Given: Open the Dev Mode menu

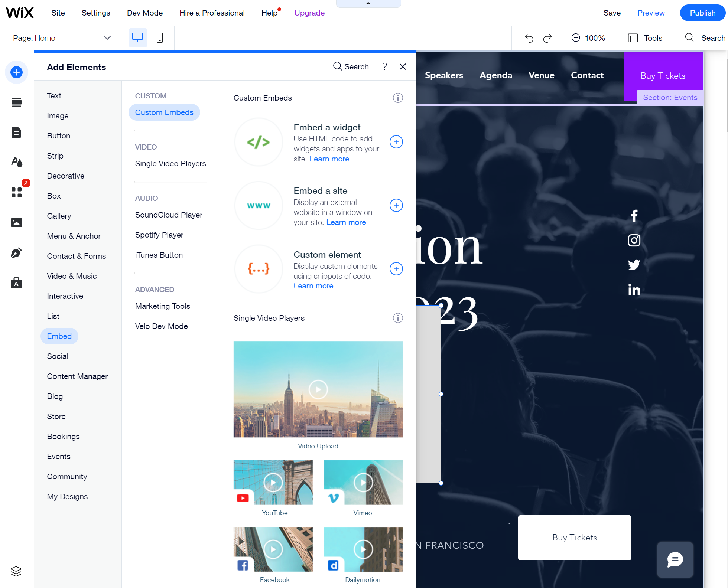Looking at the screenshot, I should (145, 13).
